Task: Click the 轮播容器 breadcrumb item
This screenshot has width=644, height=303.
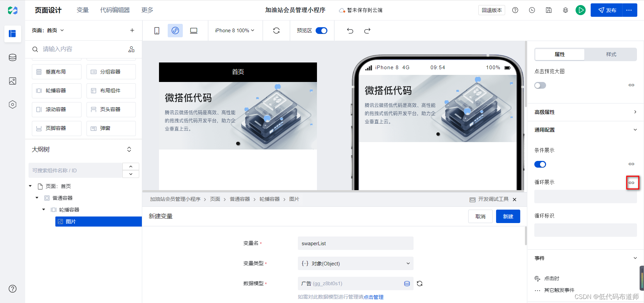Action: pyautogui.click(x=269, y=199)
